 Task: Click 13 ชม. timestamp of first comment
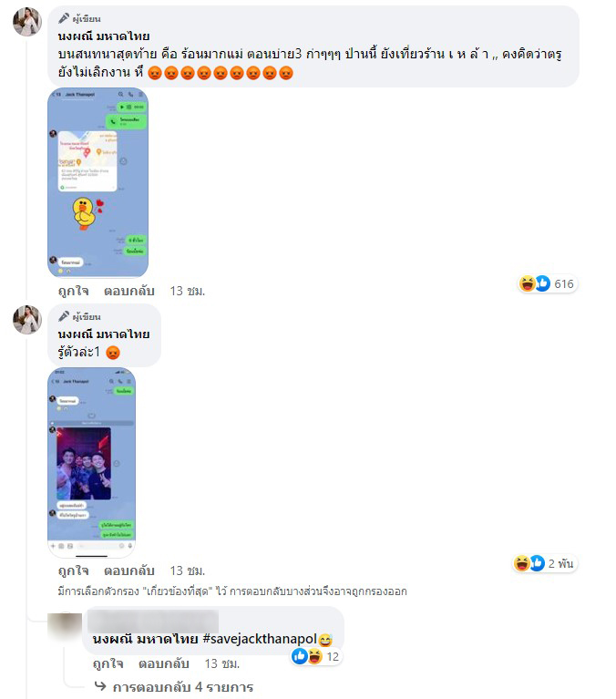(188, 291)
